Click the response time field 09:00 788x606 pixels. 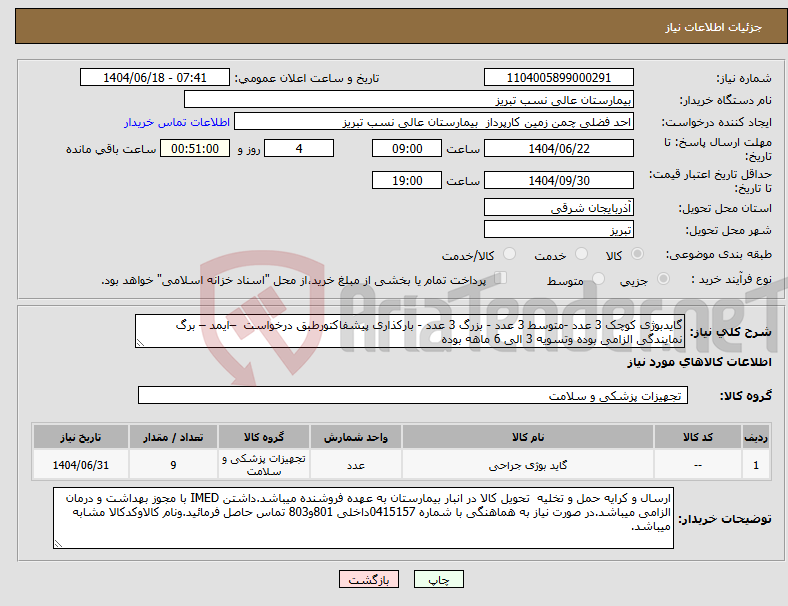click(x=407, y=148)
